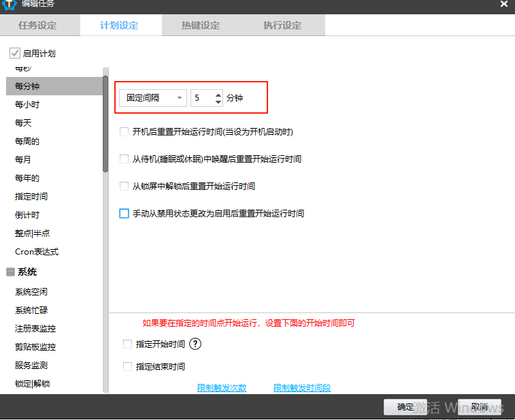Go to the 执行设定 tab

(x=282, y=26)
